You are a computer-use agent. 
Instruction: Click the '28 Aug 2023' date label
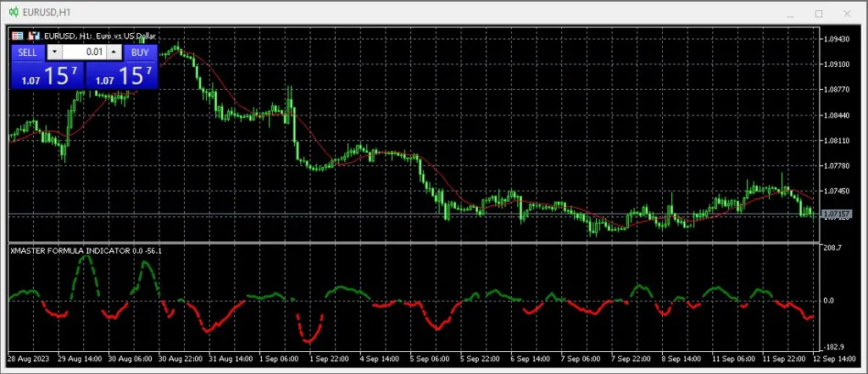click(29, 359)
